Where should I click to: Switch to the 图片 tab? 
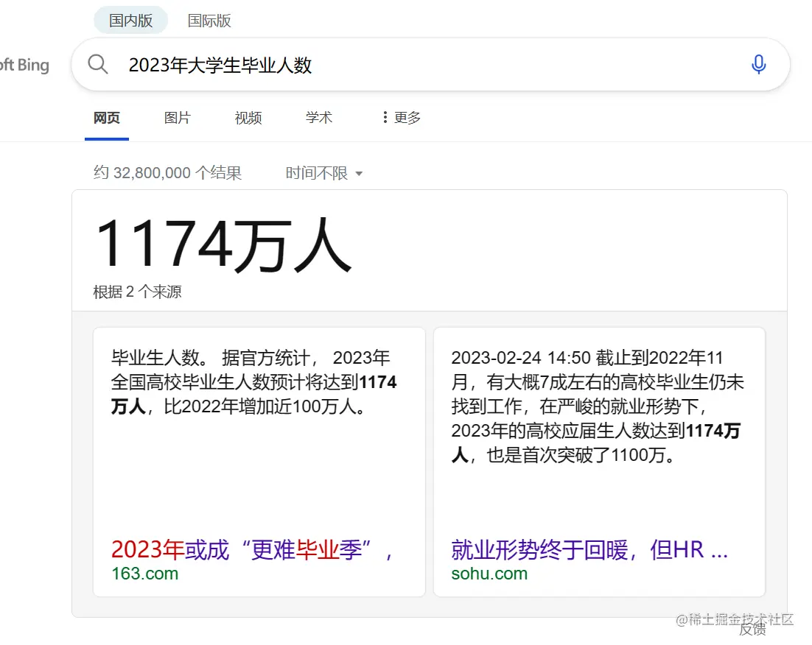coord(178,117)
